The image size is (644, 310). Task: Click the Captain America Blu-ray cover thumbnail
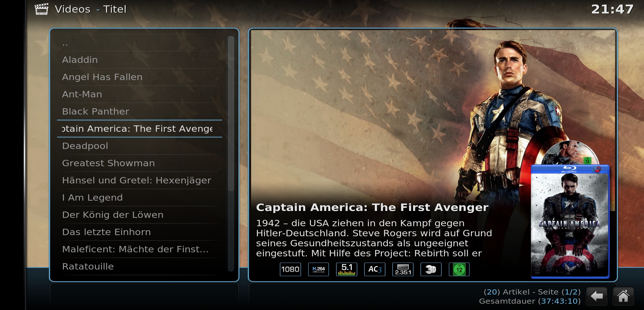tap(570, 221)
